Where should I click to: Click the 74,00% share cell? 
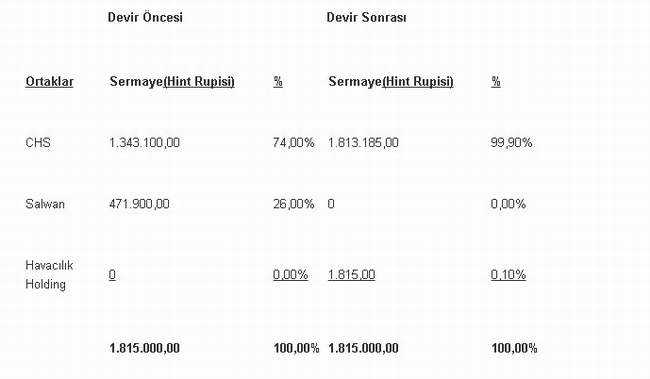pos(293,143)
